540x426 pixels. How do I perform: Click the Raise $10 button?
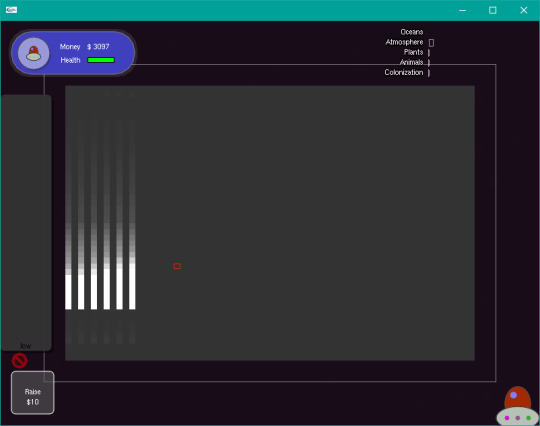pos(33,393)
